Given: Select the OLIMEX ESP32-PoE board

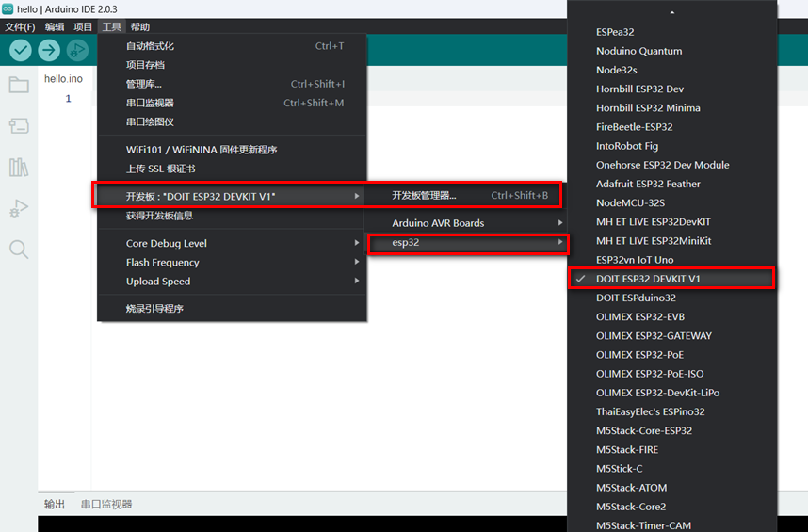Looking at the screenshot, I should click(672, 355).
